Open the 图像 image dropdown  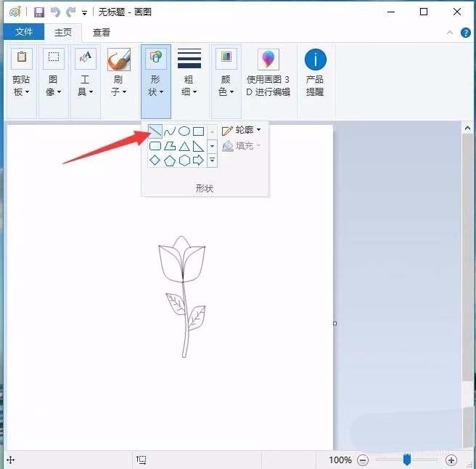[54, 81]
